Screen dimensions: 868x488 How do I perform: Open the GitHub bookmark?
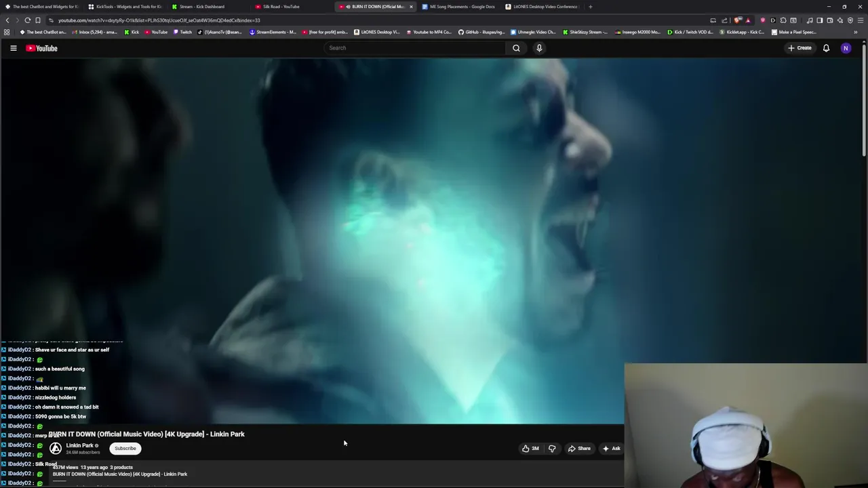coord(481,32)
